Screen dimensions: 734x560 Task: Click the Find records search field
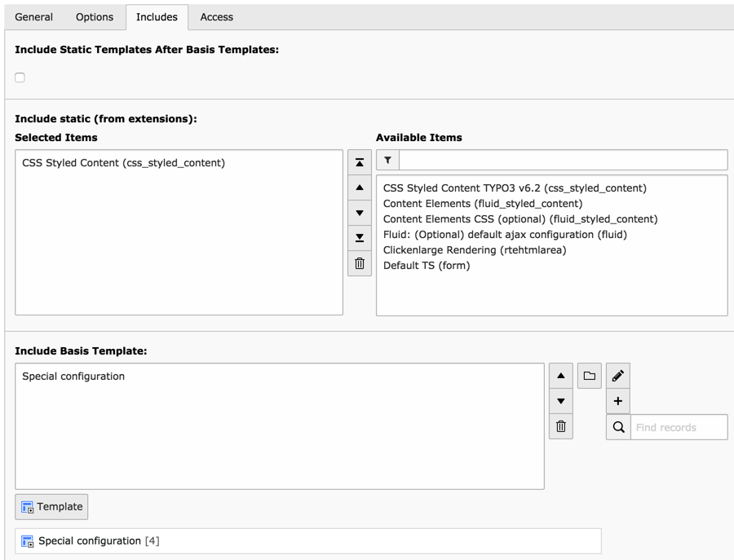(x=679, y=427)
